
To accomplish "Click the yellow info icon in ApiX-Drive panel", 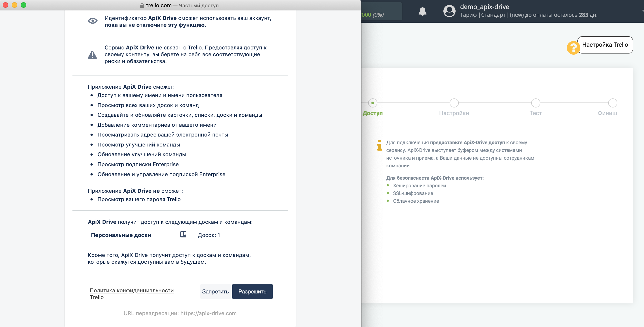I will [x=380, y=145].
